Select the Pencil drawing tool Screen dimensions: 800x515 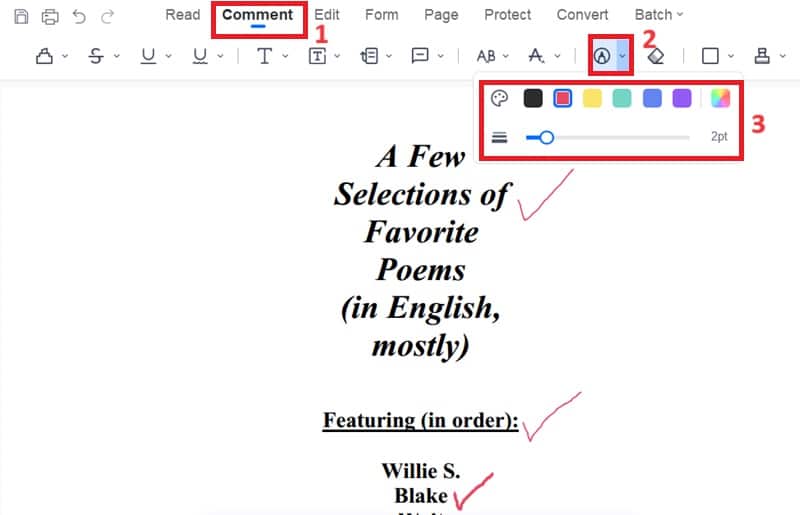point(602,56)
